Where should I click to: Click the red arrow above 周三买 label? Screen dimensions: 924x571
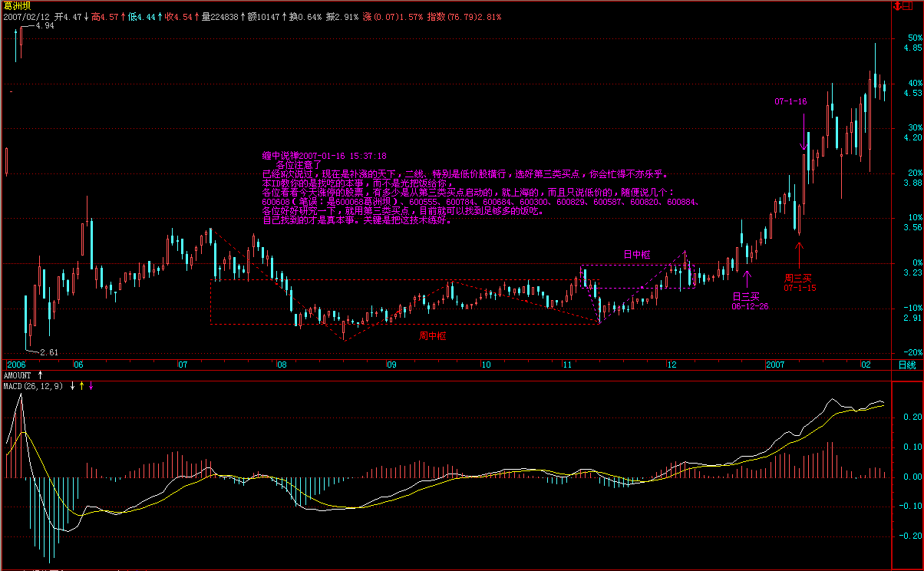(799, 253)
